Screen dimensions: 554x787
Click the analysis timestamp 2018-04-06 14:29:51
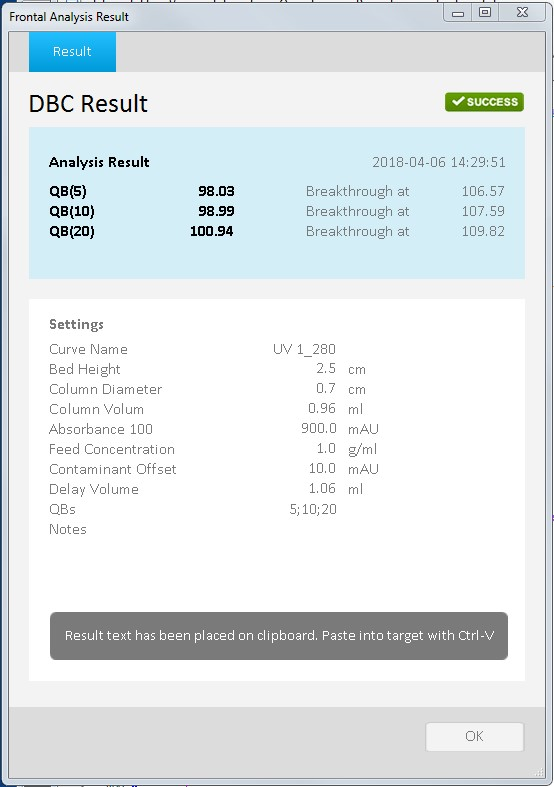(x=439, y=162)
